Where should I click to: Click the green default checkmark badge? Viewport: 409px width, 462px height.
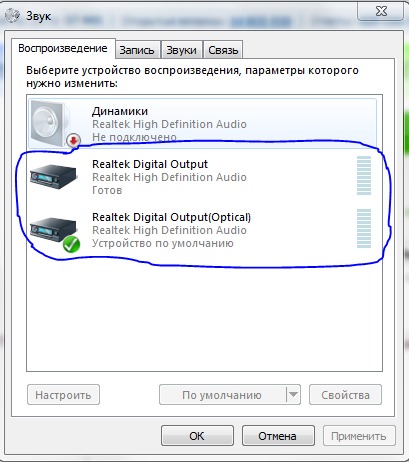[71, 244]
